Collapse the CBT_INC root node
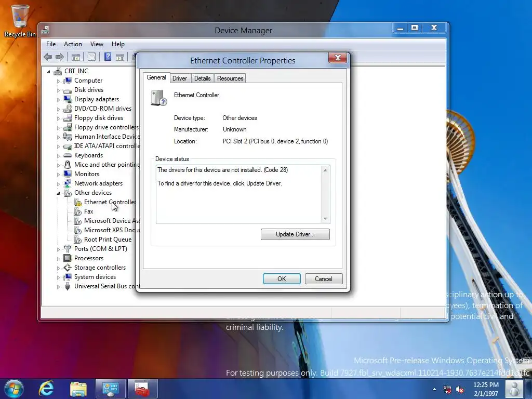The width and height of the screenshot is (532, 399). pos(48,72)
